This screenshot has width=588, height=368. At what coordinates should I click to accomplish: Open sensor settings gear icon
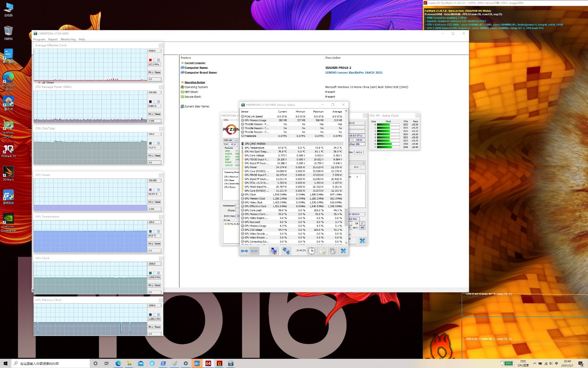click(333, 251)
